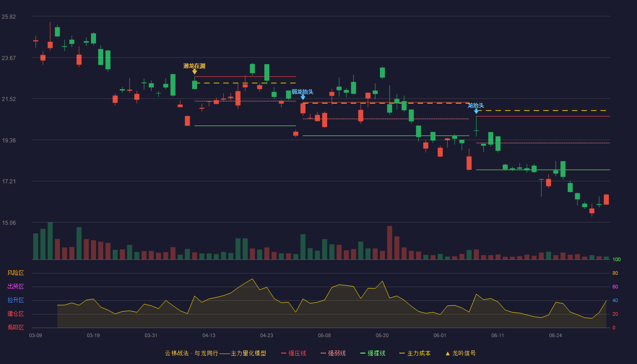Select the 15.06 price axis label
Viewport: 637px width, 364px height.
click(x=9, y=223)
